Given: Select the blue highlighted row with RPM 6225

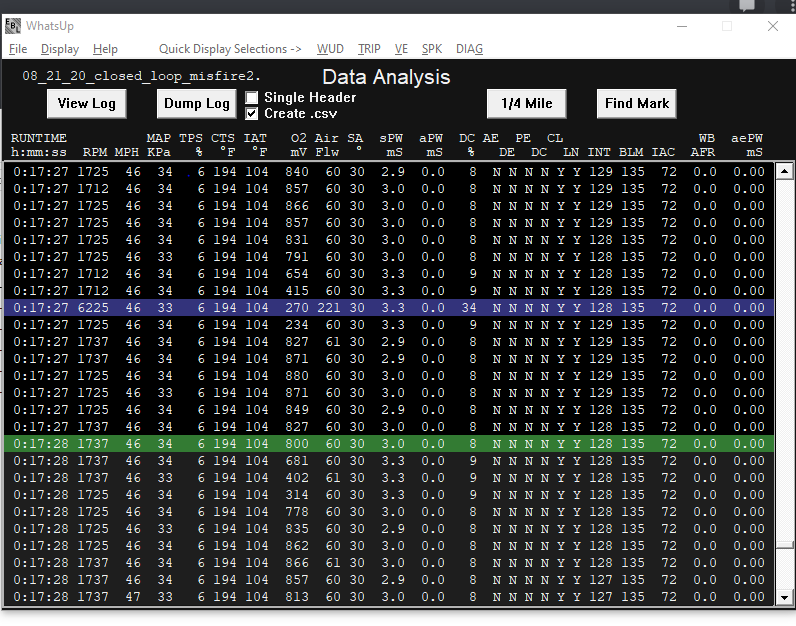Looking at the screenshot, I should tap(390, 308).
